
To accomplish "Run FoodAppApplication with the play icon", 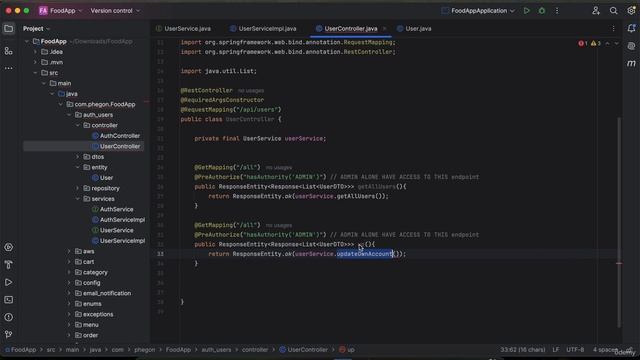I will tap(527, 11).
